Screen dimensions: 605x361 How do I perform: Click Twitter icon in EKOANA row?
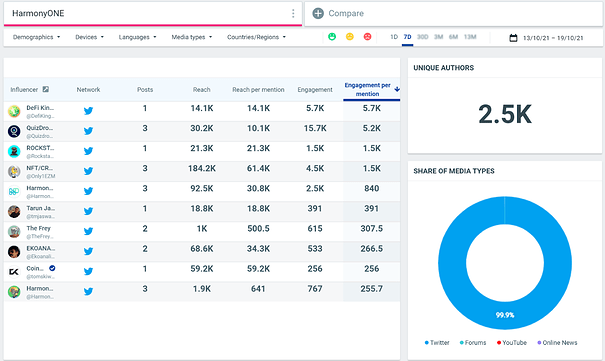tap(88, 251)
